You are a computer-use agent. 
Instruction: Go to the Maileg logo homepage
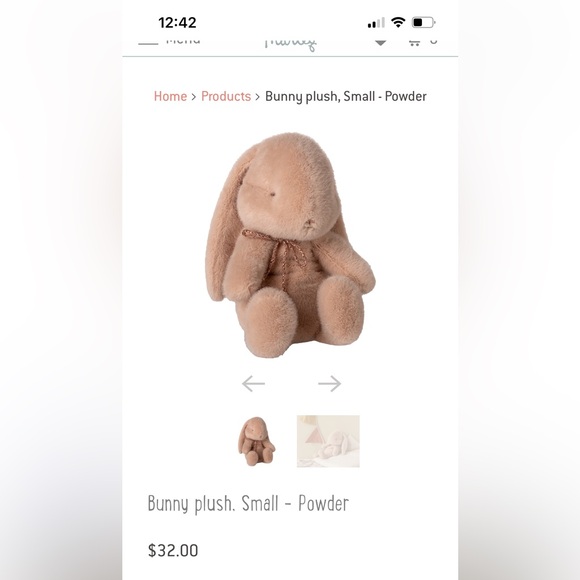pyautogui.click(x=291, y=44)
